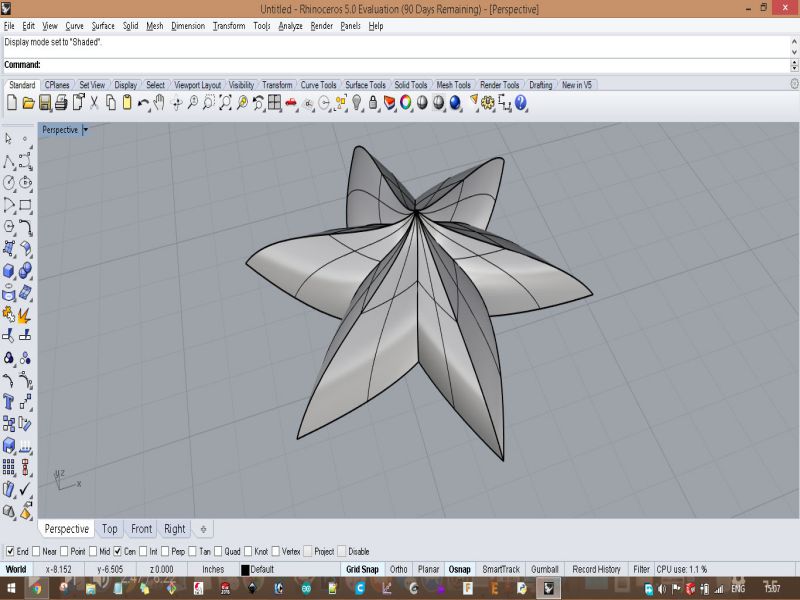Open the toolbar tabs options gear
Screen dimensions: 800x600
794,84
